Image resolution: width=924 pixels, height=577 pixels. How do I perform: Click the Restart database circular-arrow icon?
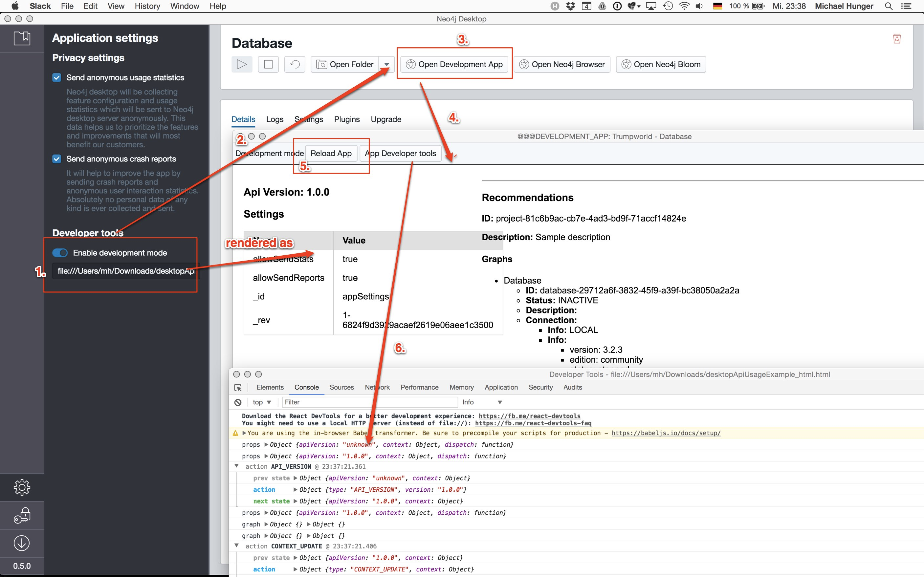coord(295,64)
